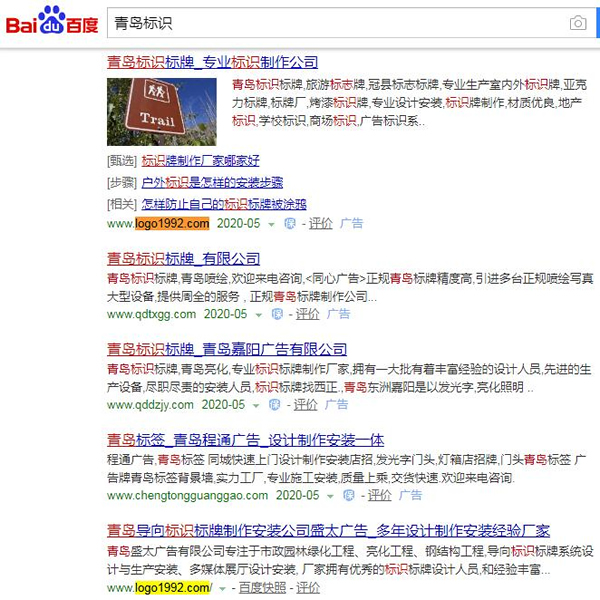Click the Trail sign thumbnail image
The height and width of the screenshot is (600, 600).
coord(161,112)
